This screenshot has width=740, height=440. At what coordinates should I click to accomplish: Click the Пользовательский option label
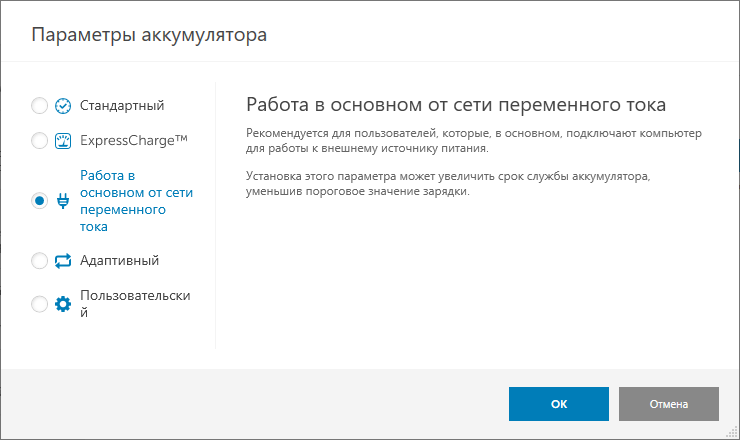[134, 303]
